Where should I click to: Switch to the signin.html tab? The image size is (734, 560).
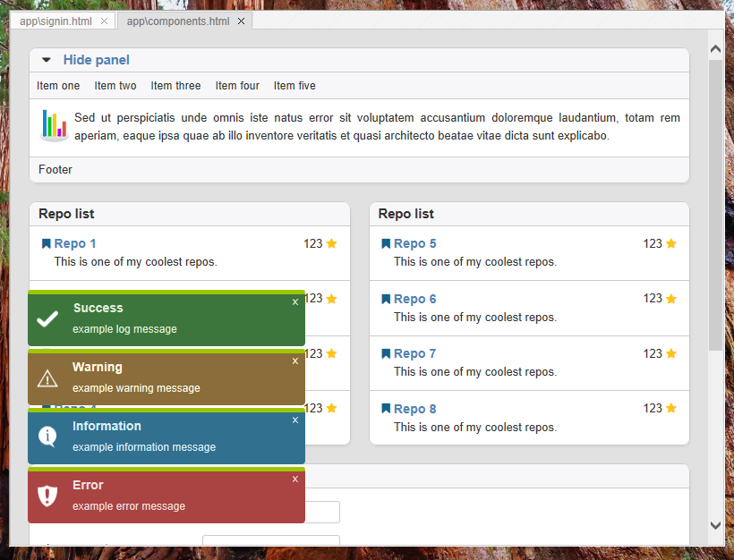55,20
